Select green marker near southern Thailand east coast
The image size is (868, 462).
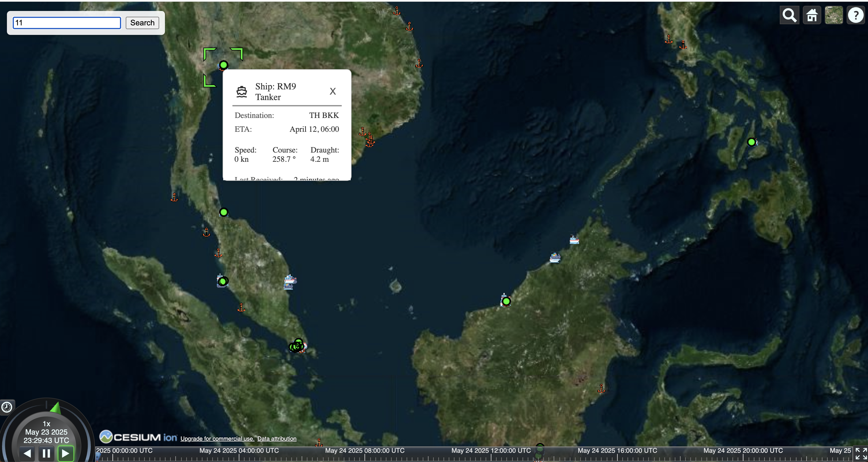(223, 212)
